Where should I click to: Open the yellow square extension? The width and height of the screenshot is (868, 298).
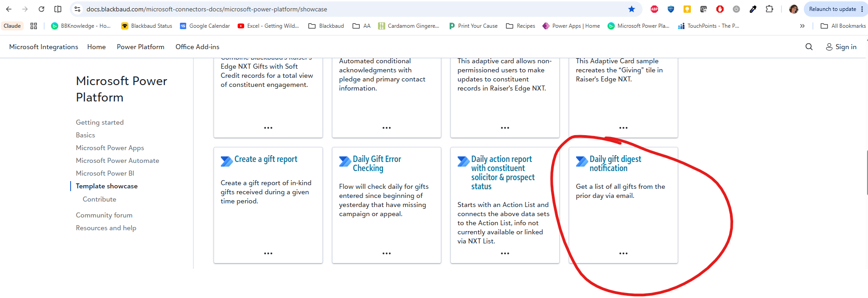point(687,9)
